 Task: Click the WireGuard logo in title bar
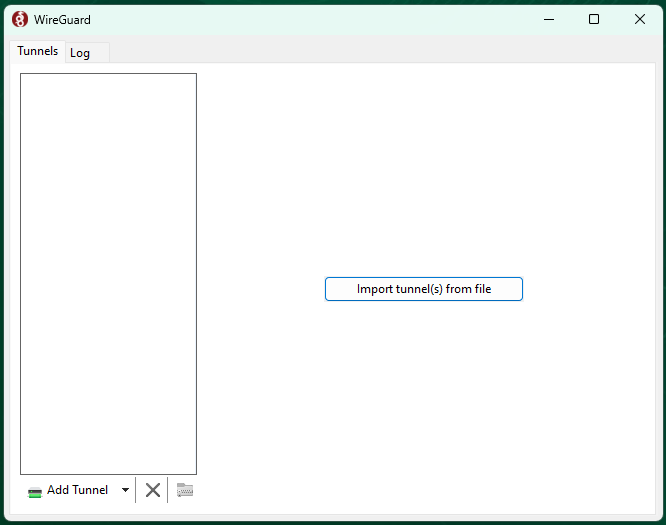[x=20, y=20]
